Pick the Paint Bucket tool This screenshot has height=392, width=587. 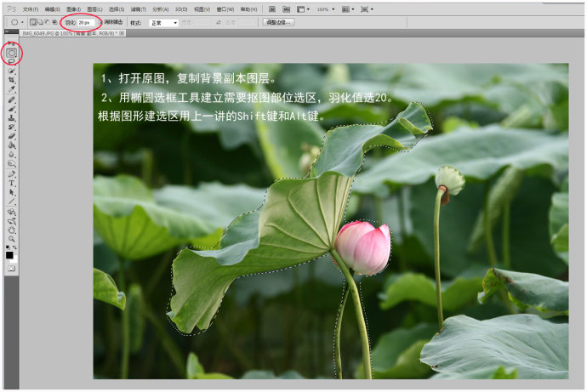(12, 145)
